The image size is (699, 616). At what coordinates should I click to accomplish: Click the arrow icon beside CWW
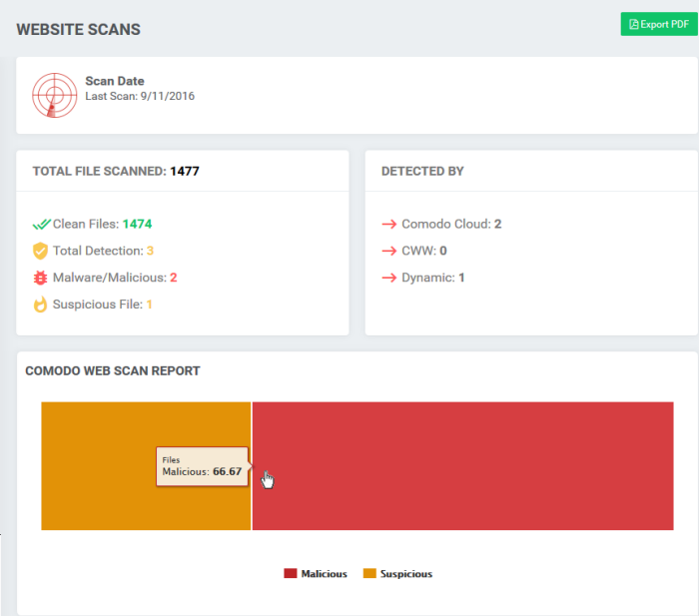point(389,251)
